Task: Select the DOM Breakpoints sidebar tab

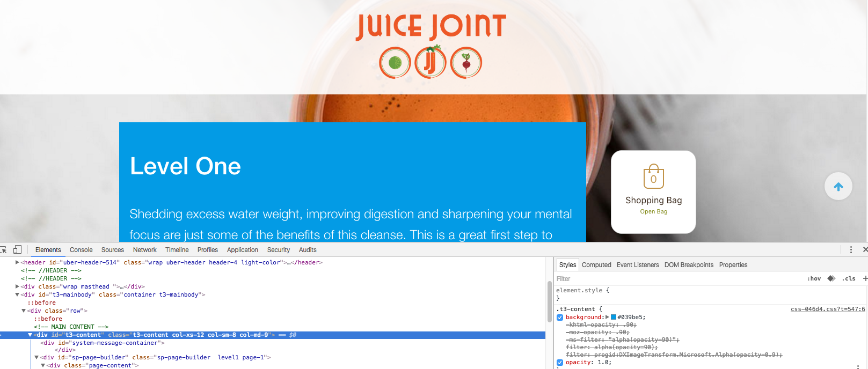Action: [689, 265]
